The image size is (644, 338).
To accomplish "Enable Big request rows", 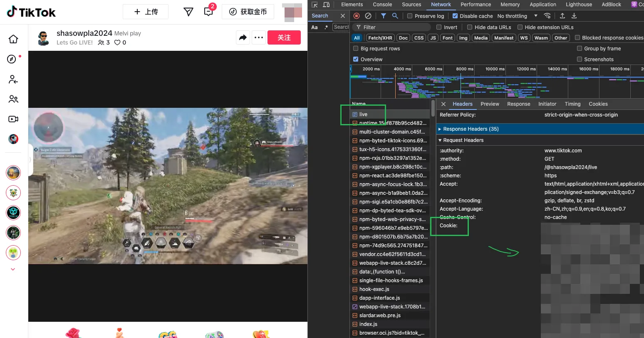I will 356,48.
